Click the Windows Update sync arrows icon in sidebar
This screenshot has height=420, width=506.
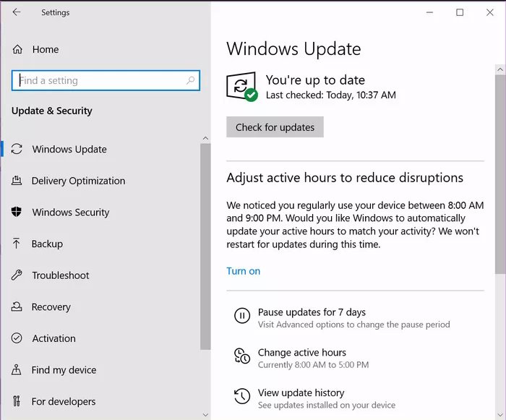(x=17, y=149)
